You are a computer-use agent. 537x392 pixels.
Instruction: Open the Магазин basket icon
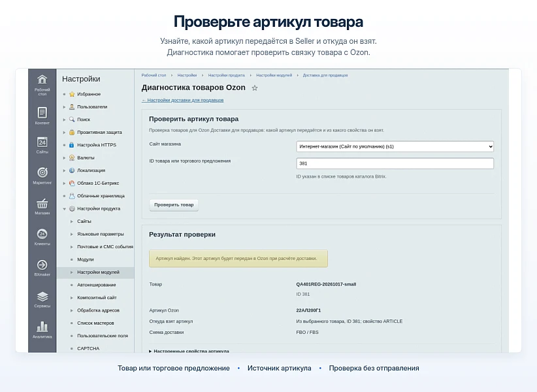pos(42,203)
